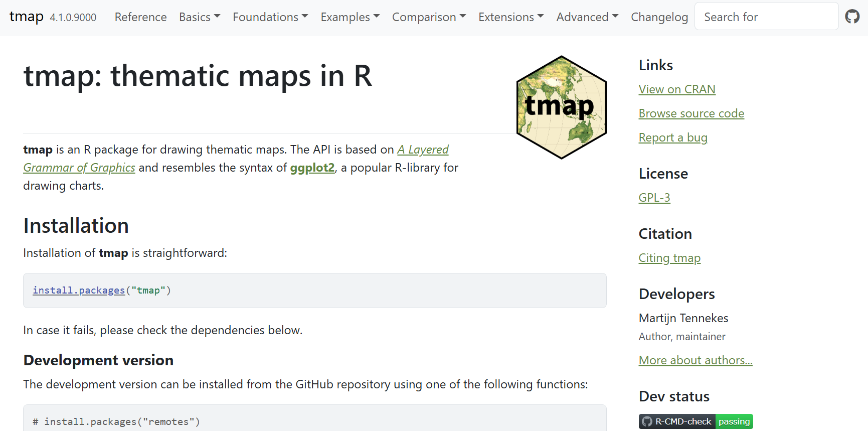Click the R-CMD-check passing badge
The width and height of the screenshot is (868, 431).
pyautogui.click(x=696, y=421)
